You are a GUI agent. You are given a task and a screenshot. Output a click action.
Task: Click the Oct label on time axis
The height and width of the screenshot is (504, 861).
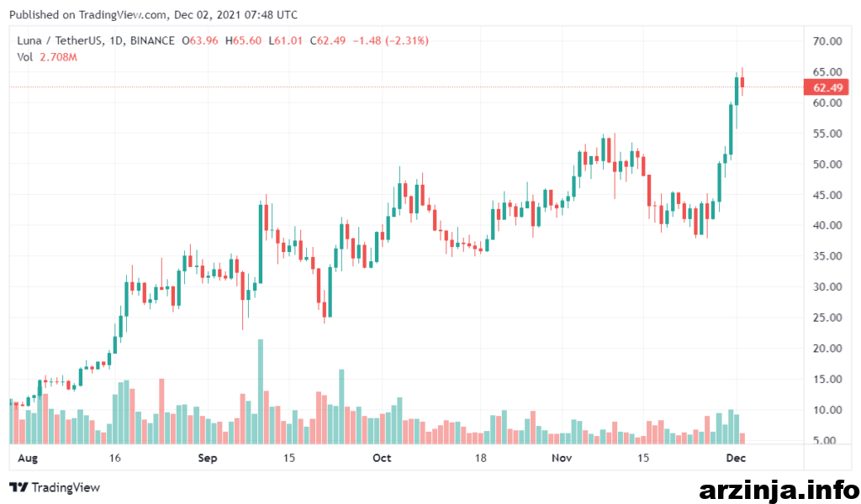[382, 458]
